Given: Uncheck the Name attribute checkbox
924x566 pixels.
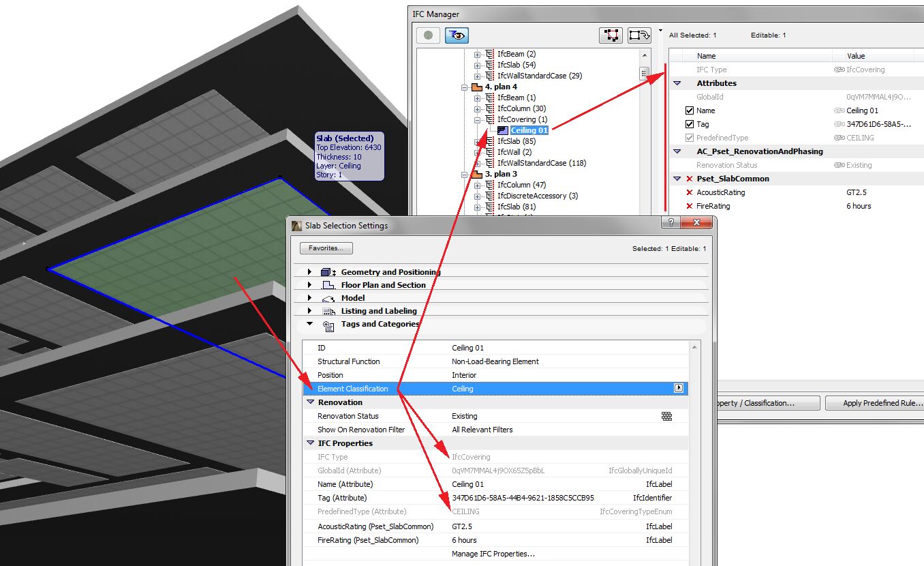Looking at the screenshot, I should click(x=690, y=110).
